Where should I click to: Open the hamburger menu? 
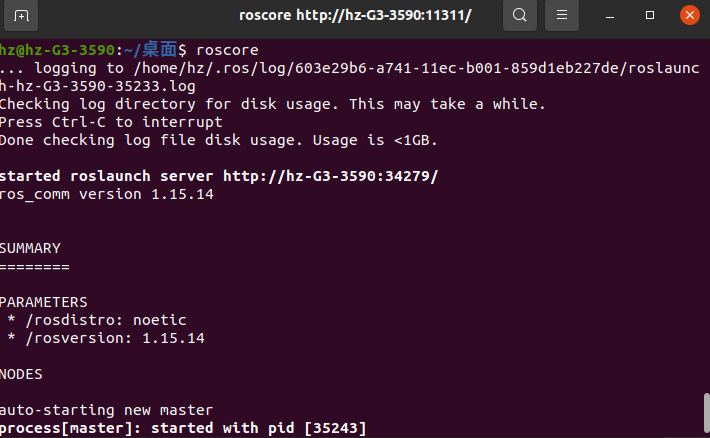click(x=563, y=16)
